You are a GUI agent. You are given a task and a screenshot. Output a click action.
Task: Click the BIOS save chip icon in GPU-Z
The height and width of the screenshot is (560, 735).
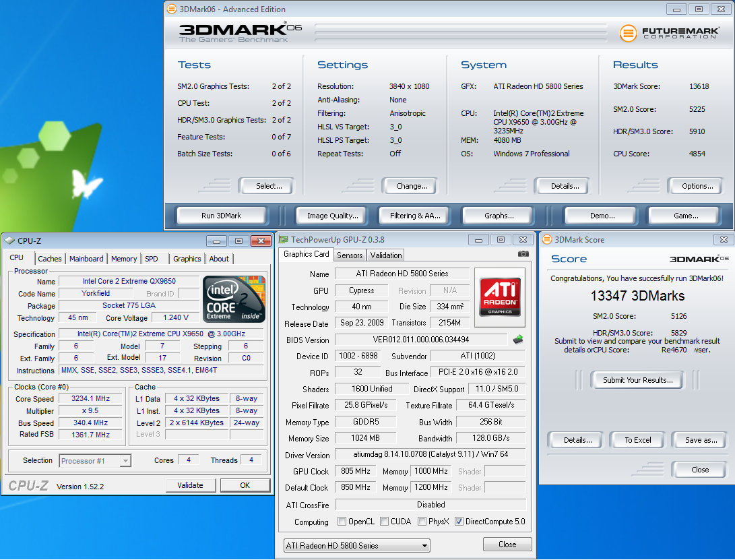coord(518,339)
